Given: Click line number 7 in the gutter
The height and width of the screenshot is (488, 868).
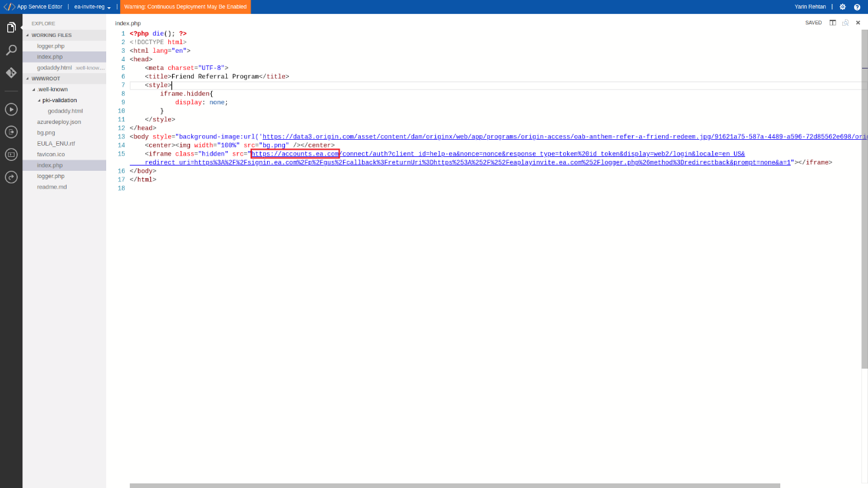Looking at the screenshot, I should (123, 85).
